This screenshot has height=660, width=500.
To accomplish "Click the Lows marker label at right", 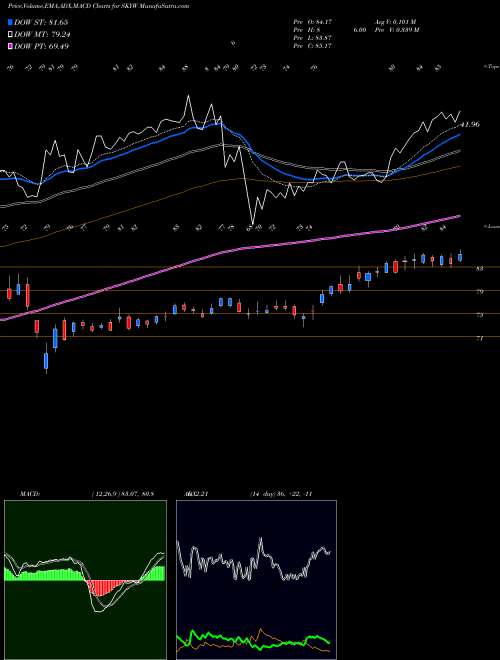I will 491,226.
